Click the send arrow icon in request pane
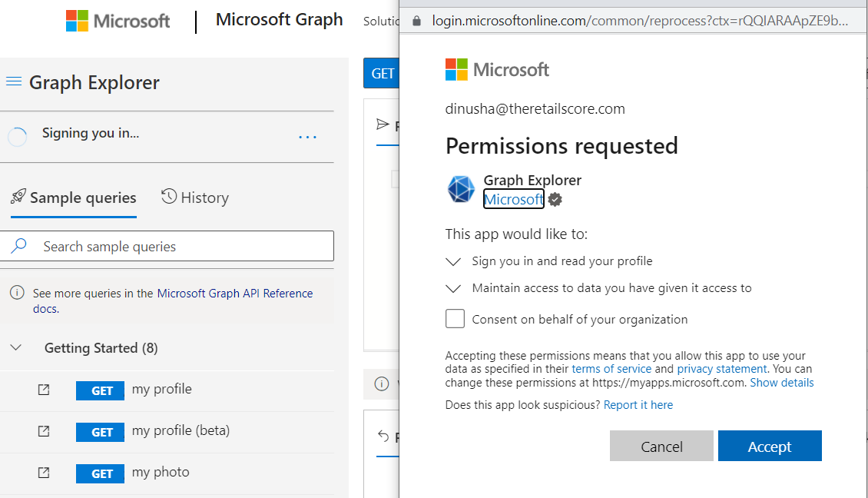This screenshot has height=498, width=868. tap(383, 124)
